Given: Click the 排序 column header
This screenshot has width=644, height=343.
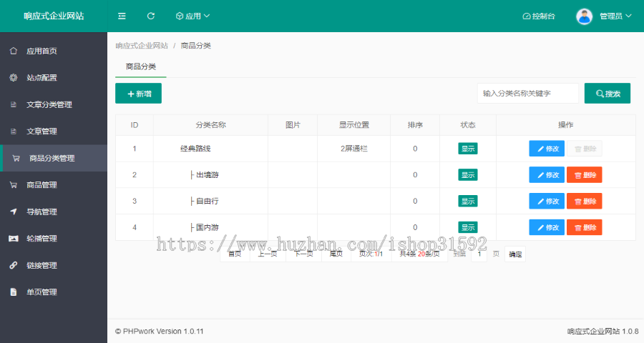Looking at the screenshot, I should pyautogui.click(x=415, y=125).
